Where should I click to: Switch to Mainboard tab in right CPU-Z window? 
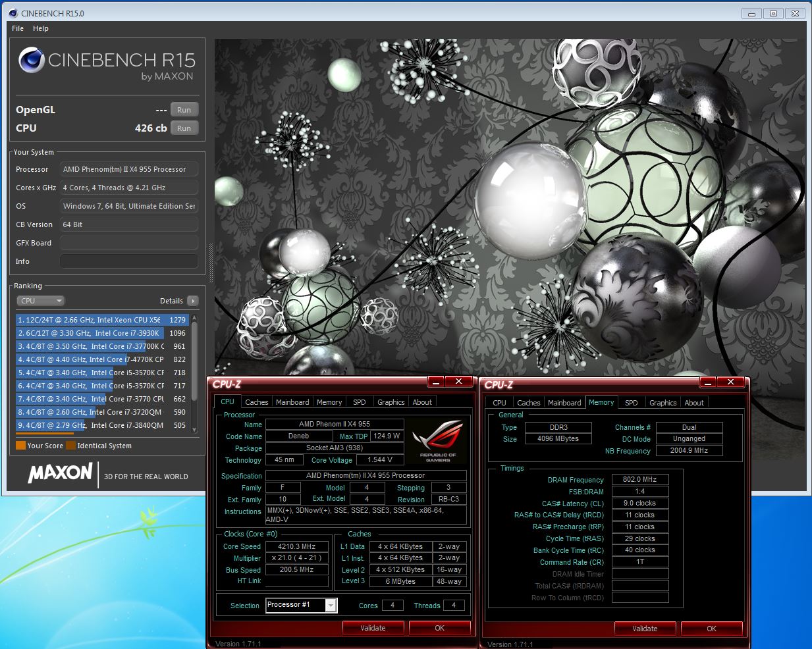(x=564, y=403)
